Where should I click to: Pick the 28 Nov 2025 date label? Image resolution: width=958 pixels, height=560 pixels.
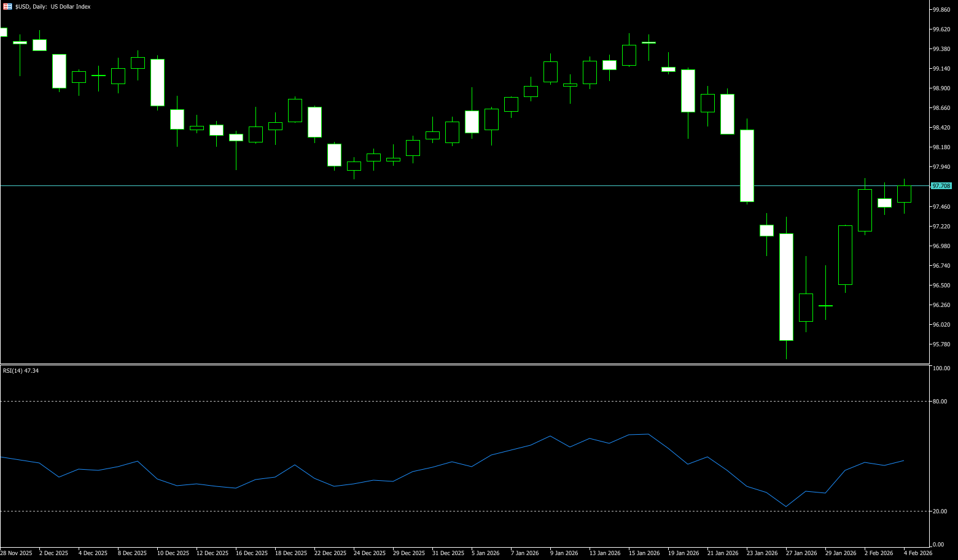(17, 553)
